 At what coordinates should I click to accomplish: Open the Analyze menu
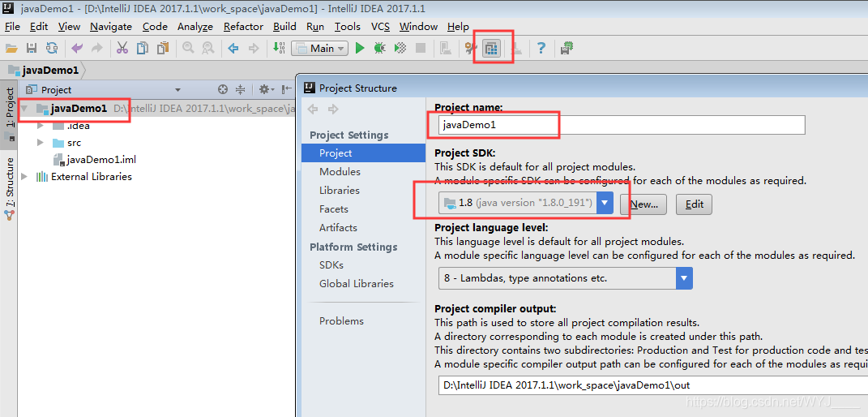pyautogui.click(x=195, y=27)
